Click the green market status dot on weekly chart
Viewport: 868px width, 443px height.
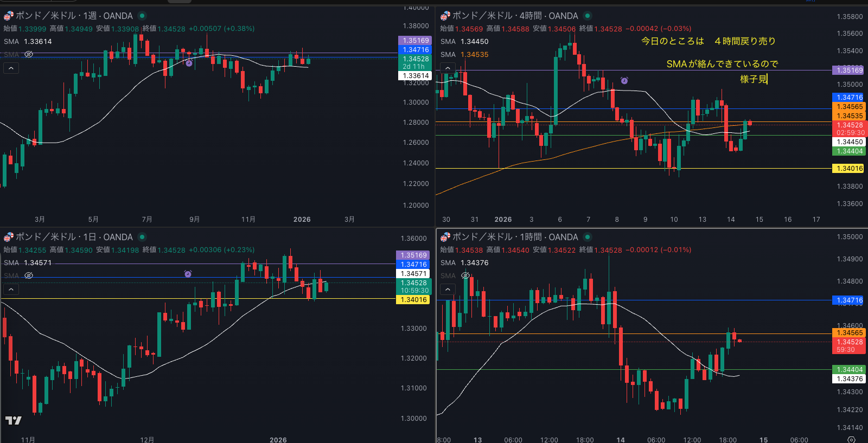tap(142, 16)
